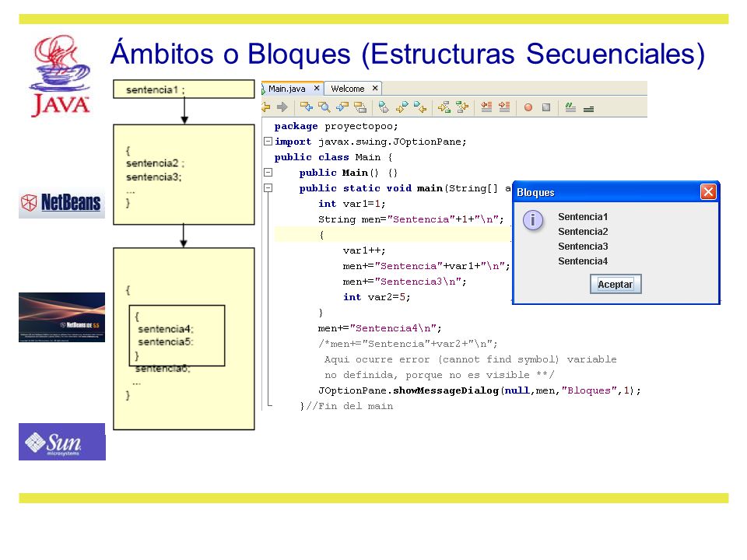Click the Shift Line Right icon

504,107
